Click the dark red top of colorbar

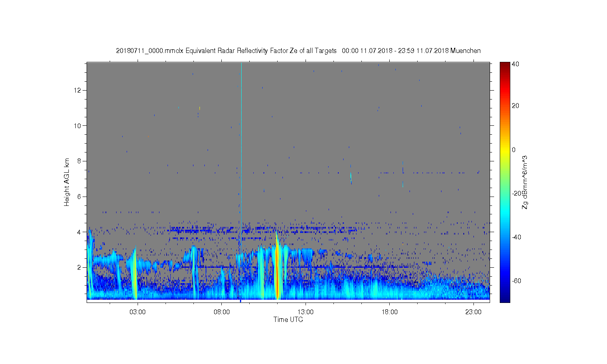(505, 65)
